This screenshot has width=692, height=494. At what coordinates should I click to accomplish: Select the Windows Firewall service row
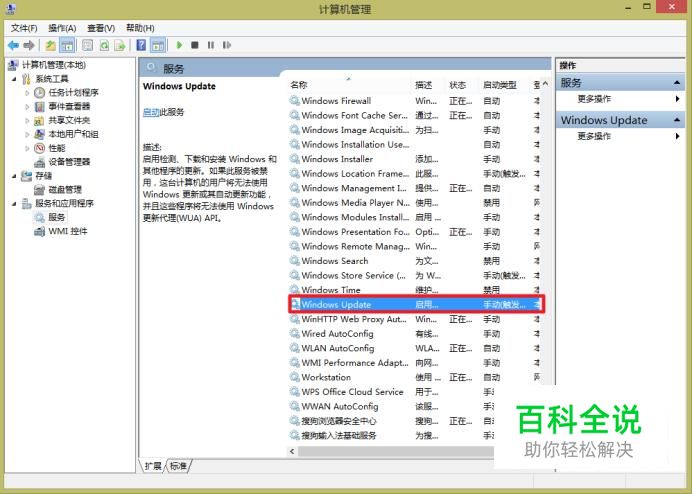click(414, 101)
